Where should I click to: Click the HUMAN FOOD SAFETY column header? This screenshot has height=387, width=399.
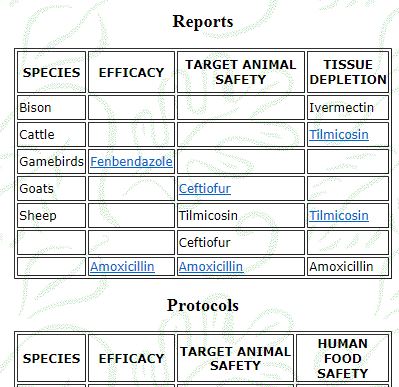[342, 358]
